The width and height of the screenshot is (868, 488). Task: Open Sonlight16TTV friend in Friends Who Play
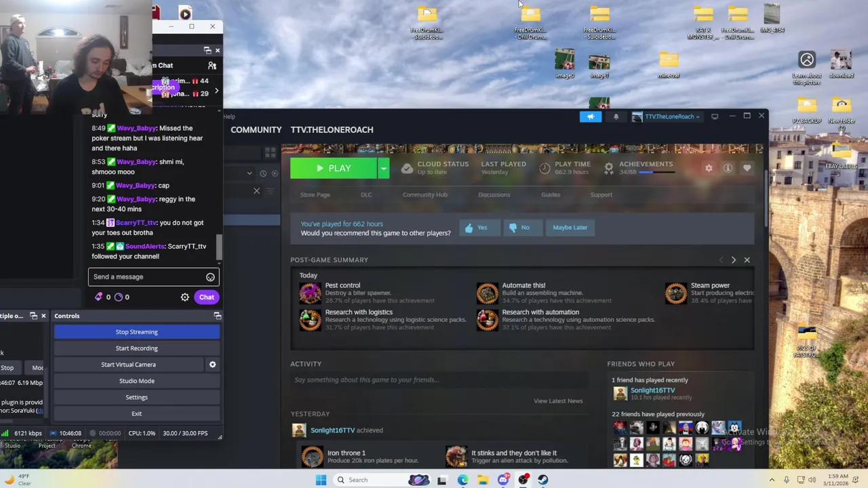point(653,390)
